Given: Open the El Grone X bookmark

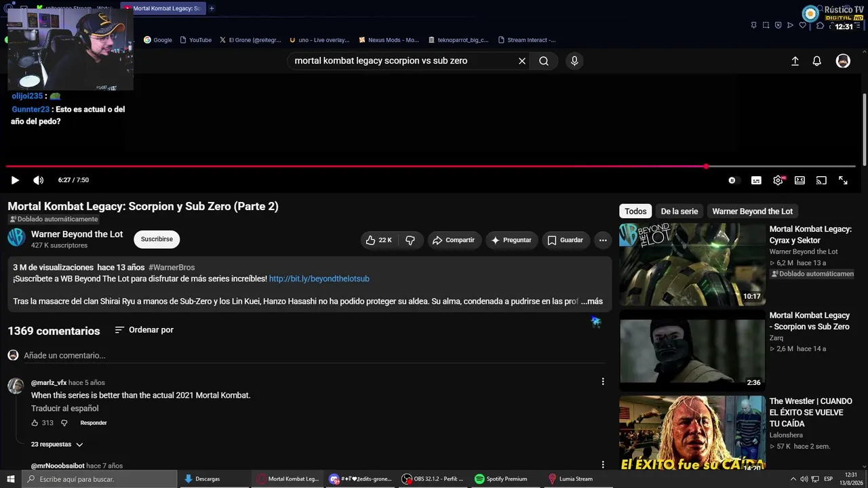Looking at the screenshot, I should (x=250, y=40).
